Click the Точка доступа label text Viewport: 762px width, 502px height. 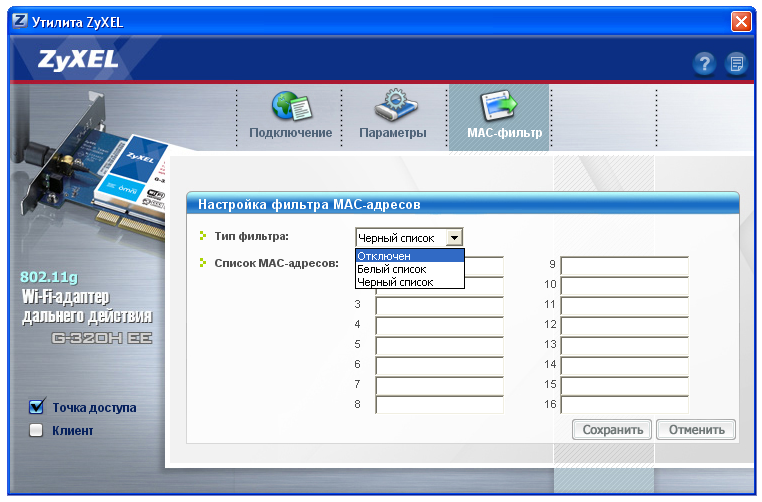[x=94, y=407]
